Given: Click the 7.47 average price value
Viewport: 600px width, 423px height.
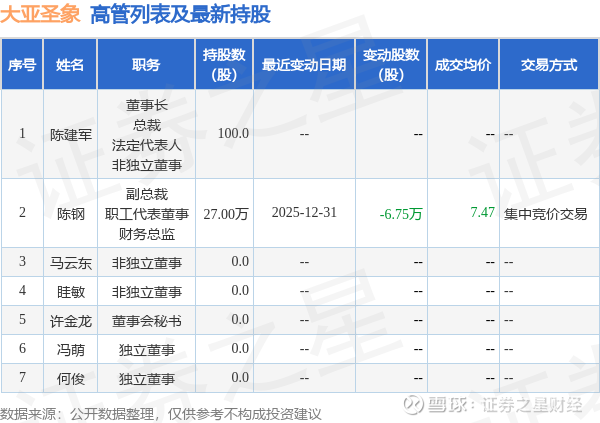Looking at the screenshot, I should pyautogui.click(x=483, y=212).
